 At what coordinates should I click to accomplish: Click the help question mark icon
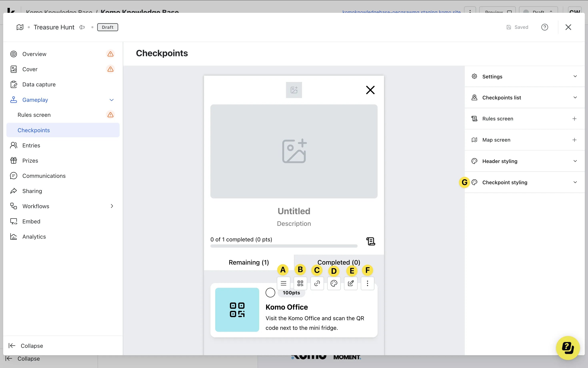[x=545, y=27]
